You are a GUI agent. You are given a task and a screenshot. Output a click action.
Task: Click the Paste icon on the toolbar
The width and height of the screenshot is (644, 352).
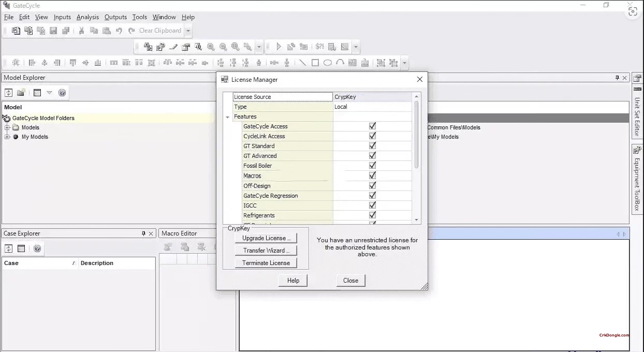click(107, 30)
